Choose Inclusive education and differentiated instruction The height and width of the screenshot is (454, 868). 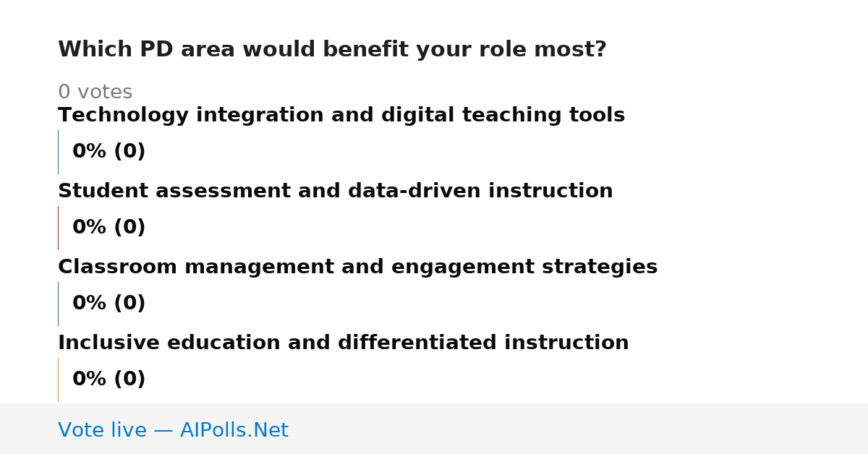[x=344, y=343]
